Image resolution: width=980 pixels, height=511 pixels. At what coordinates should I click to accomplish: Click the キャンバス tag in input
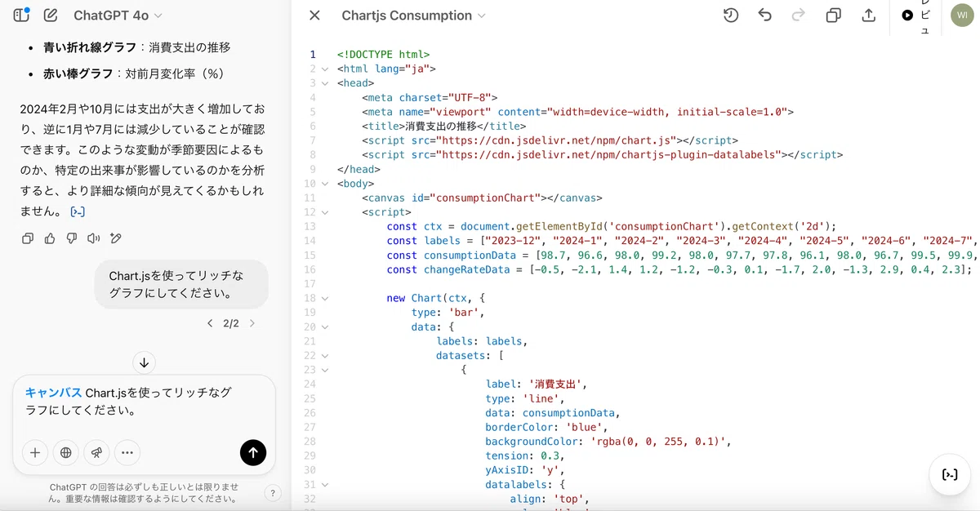53,393
